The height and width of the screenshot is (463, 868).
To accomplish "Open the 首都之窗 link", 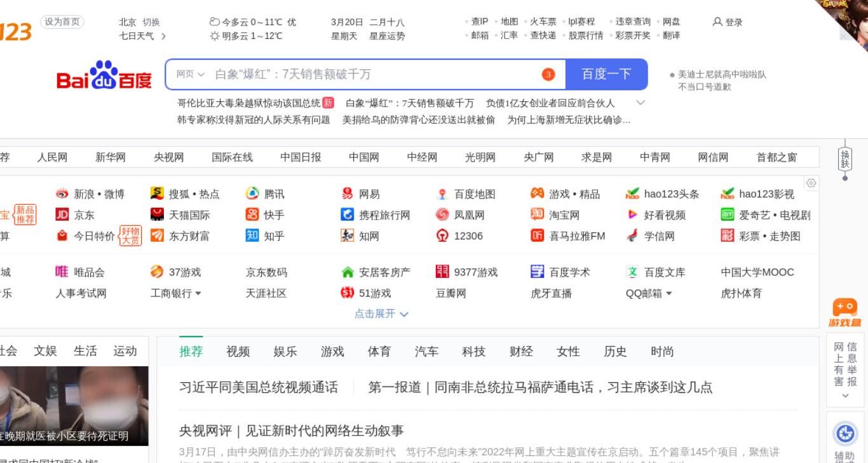I will [776, 158].
